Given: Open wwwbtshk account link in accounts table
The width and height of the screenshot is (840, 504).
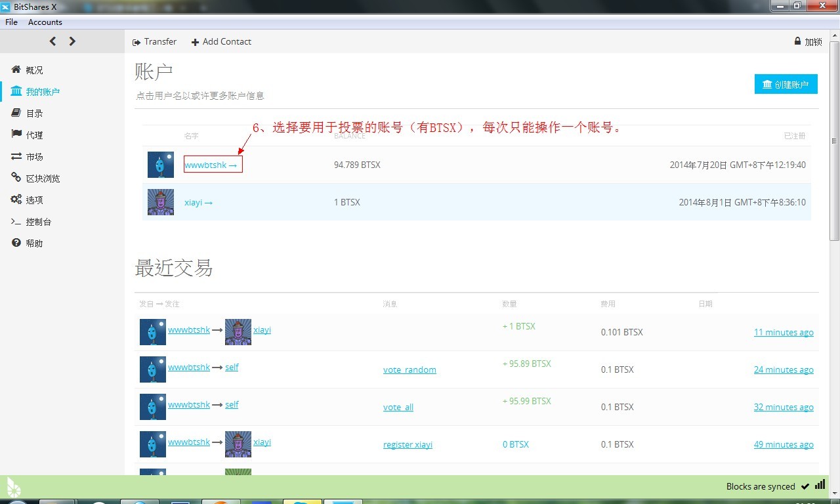Looking at the screenshot, I should (211, 165).
